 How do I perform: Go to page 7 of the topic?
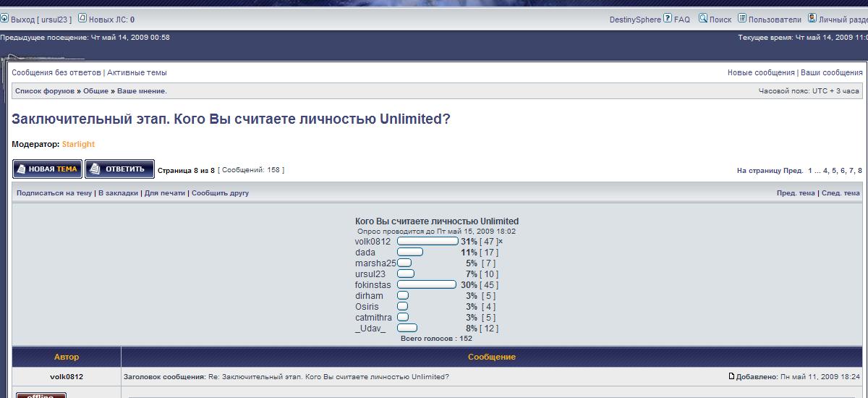tap(850, 171)
